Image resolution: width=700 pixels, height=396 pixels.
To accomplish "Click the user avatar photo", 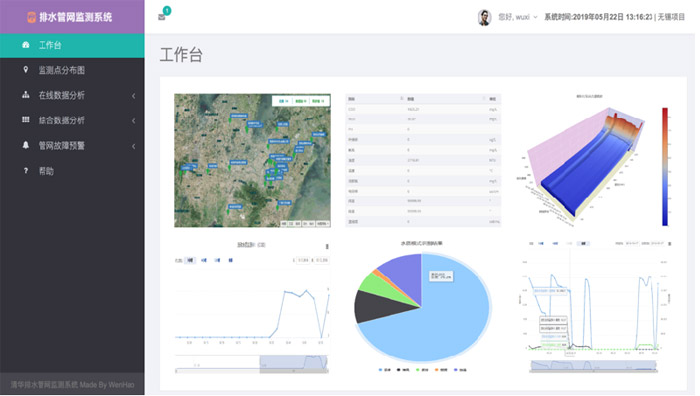I will 484,17.
